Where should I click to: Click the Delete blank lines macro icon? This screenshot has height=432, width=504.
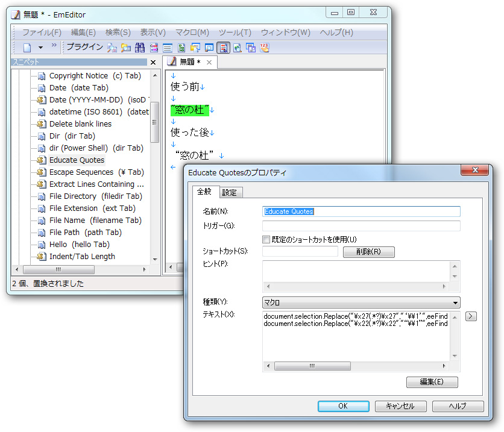point(42,124)
